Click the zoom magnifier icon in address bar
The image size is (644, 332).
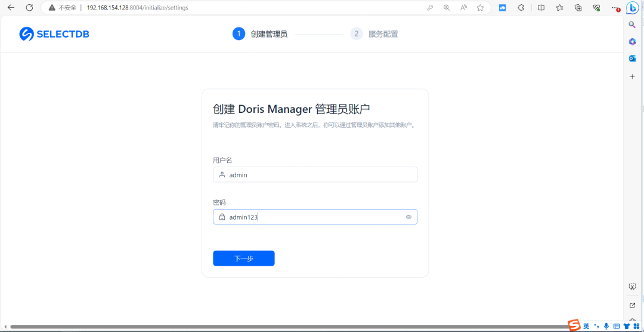tap(447, 7)
